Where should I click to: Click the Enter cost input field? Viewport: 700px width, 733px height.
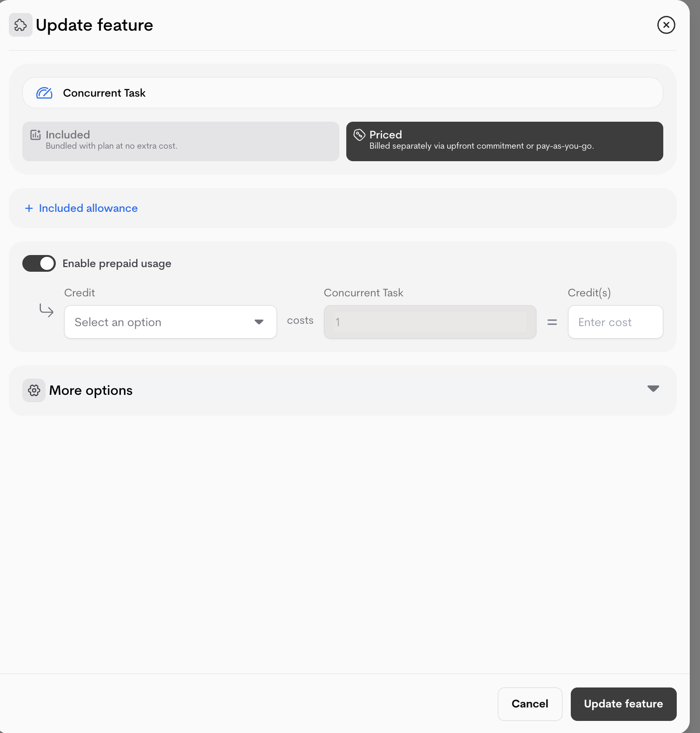coord(615,321)
